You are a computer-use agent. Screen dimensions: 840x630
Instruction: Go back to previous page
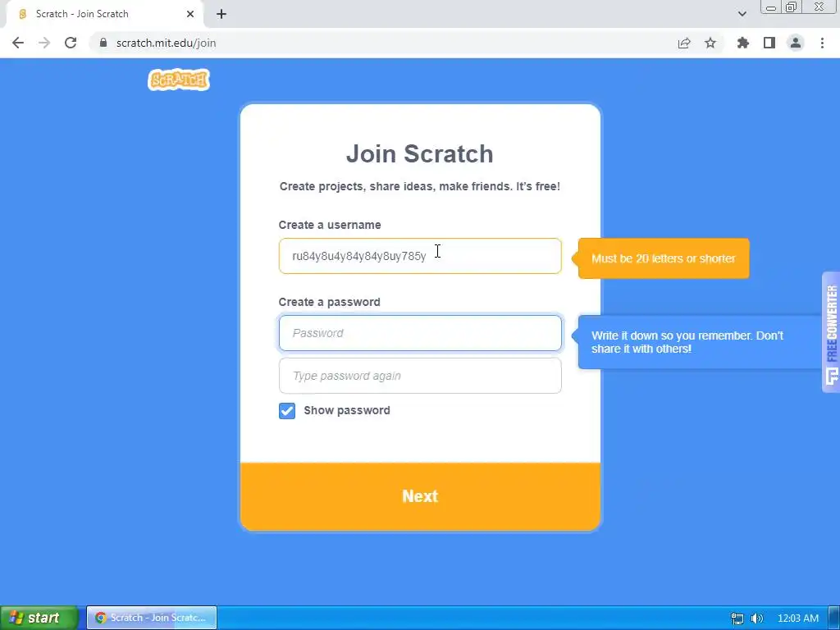18,43
